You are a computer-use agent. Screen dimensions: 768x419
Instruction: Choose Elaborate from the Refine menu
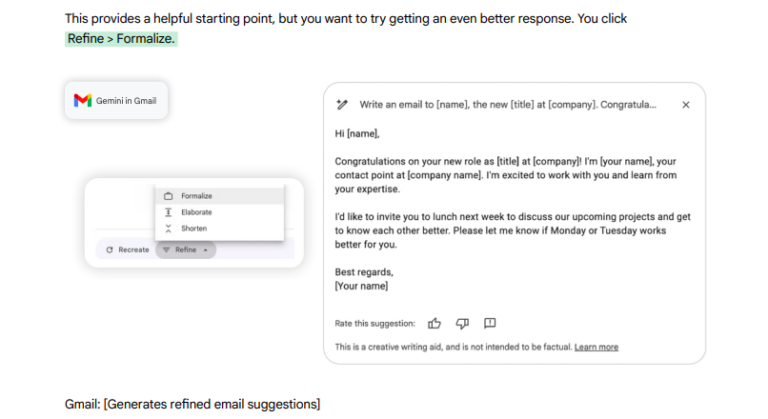pyautogui.click(x=196, y=212)
